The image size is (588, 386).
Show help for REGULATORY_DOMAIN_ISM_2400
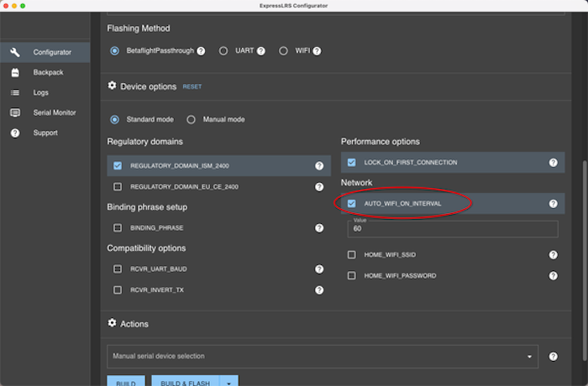(319, 166)
